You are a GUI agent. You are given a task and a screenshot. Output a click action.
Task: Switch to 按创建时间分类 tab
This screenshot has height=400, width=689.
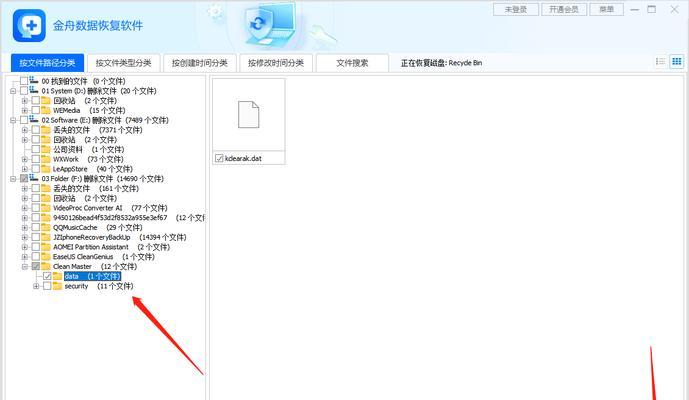(x=200, y=63)
